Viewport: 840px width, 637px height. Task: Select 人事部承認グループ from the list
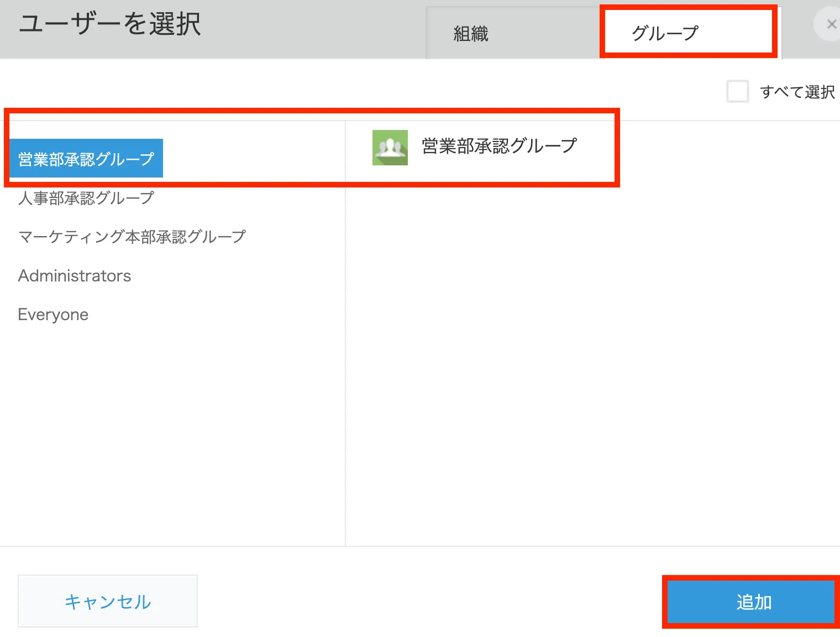(x=86, y=198)
